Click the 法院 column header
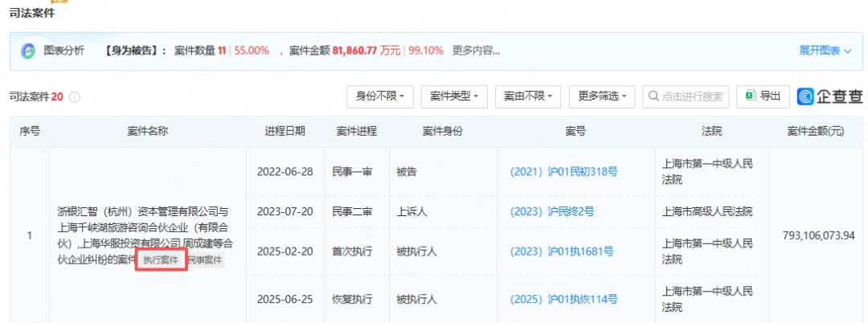 (711, 132)
